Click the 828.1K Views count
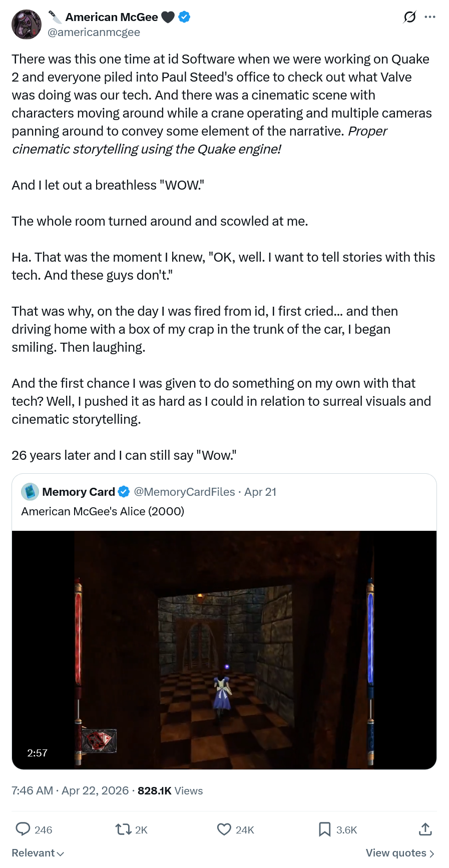 click(170, 790)
